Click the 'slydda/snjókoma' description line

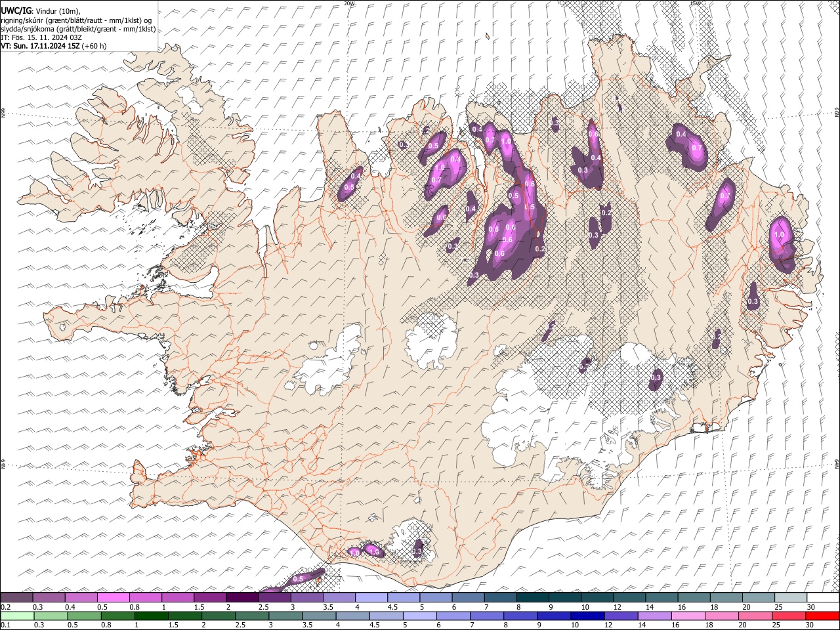[x=78, y=29]
